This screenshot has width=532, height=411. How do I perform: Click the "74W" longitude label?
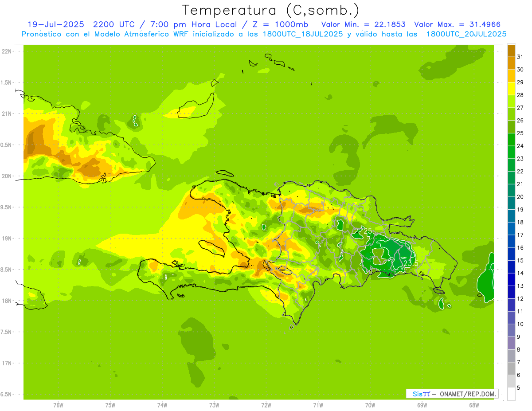coord(162,405)
